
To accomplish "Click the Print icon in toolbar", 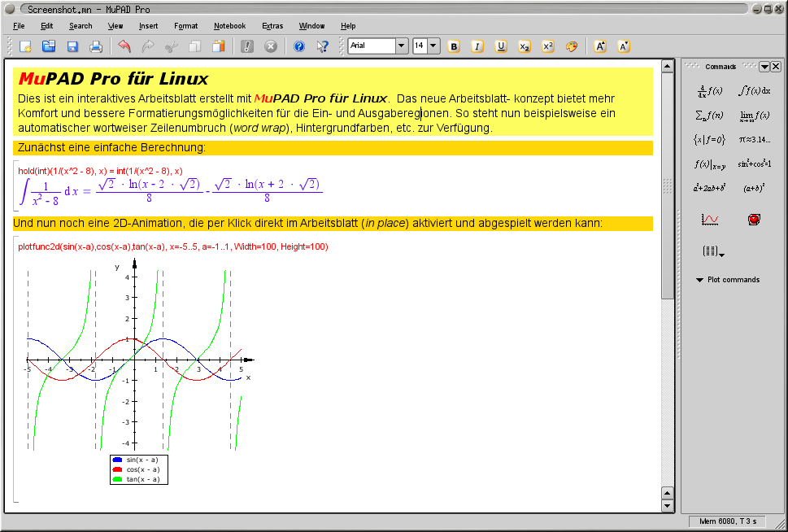I will click(96, 46).
